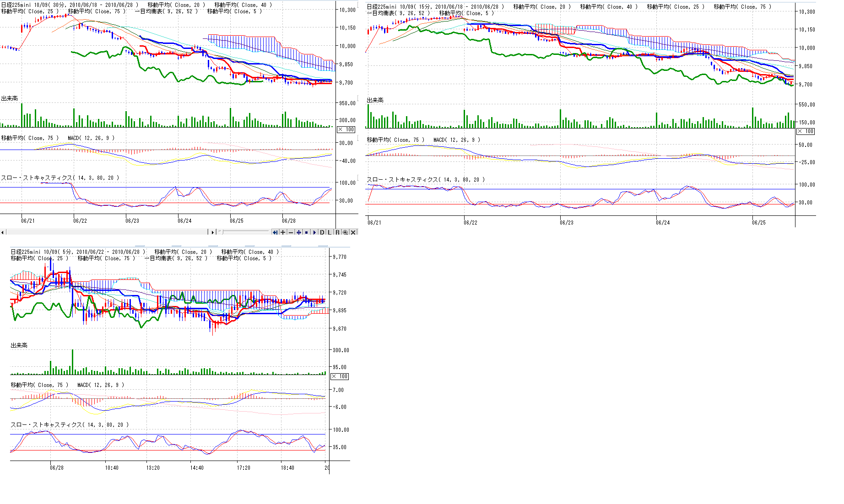
Task: Click the plus icon in chart toolbar
Action: point(283,232)
